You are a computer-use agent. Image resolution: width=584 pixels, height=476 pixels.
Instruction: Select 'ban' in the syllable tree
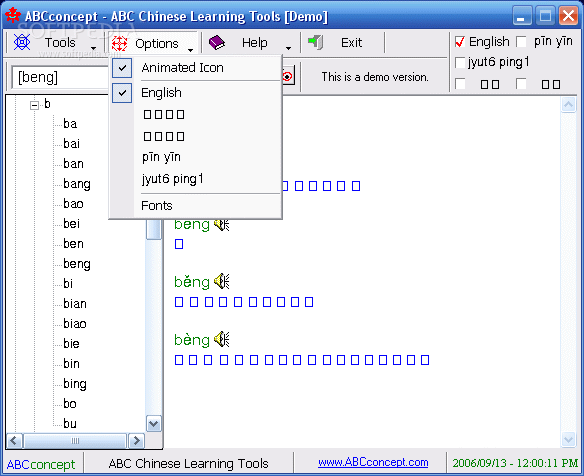click(73, 164)
